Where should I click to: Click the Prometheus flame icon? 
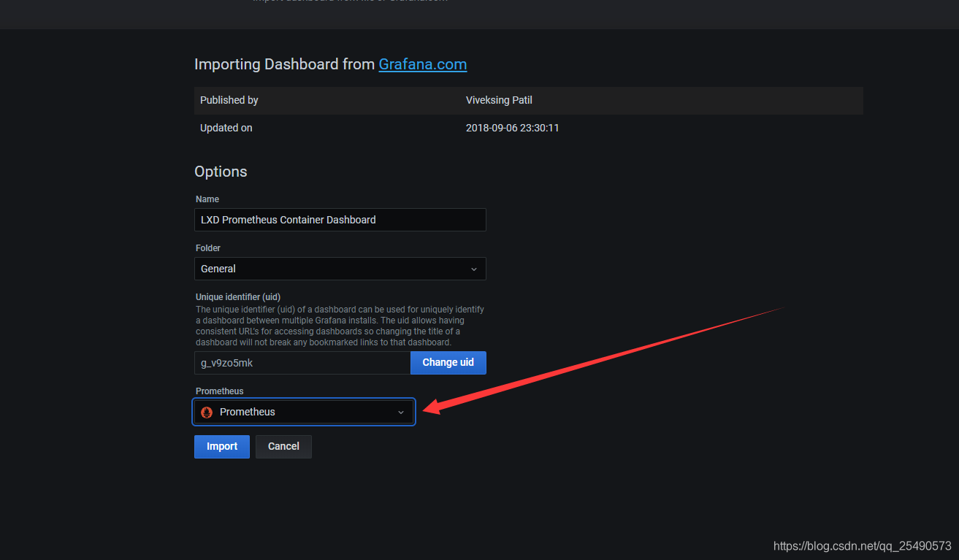(207, 412)
